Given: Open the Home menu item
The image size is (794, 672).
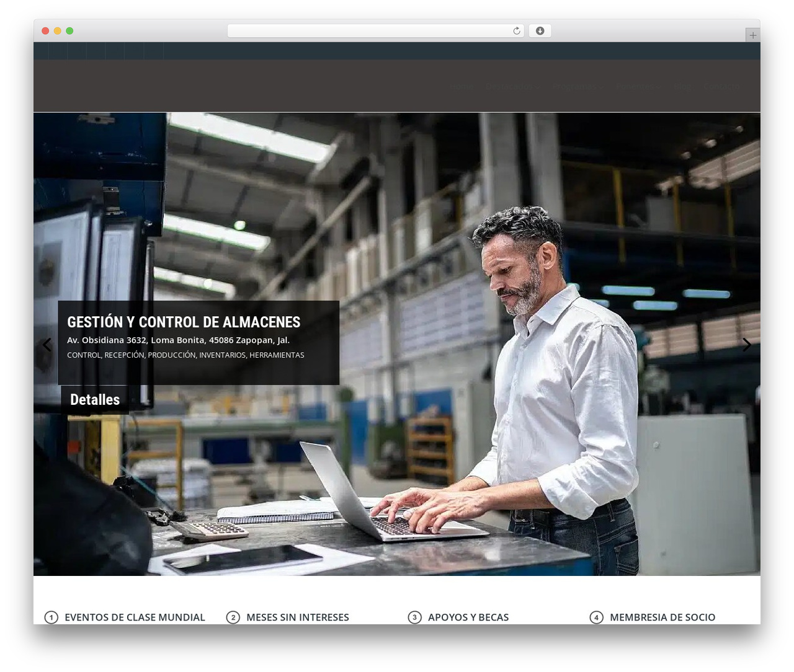Looking at the screenshot, I should click(x=463, y=87).
